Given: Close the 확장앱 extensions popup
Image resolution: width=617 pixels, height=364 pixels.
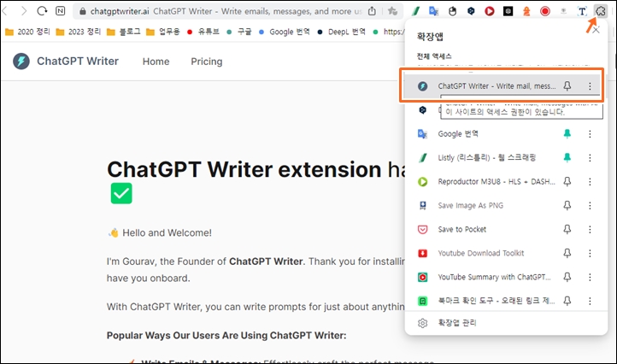Looking at the screenshot, I should 596,30.
